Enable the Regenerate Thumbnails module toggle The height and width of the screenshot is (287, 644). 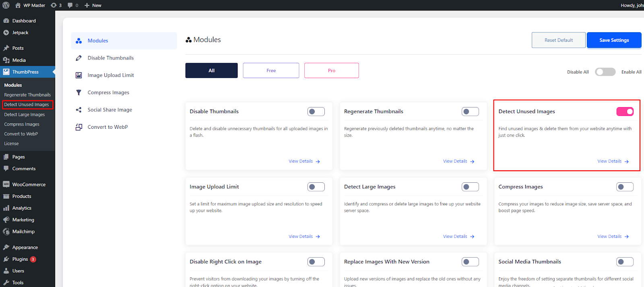tap(470, 111)
